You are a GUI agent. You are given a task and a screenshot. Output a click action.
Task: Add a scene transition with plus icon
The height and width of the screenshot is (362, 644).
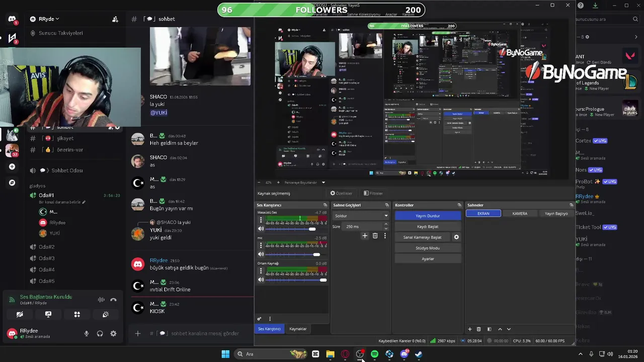click(365, 236)
